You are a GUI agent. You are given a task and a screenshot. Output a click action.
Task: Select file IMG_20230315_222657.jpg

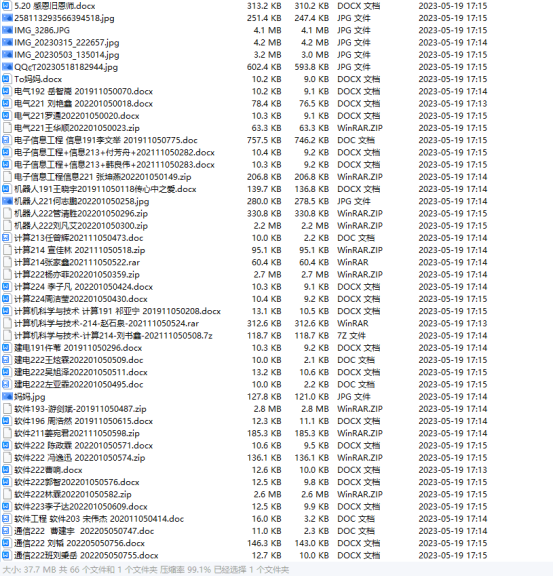[67, 42]
